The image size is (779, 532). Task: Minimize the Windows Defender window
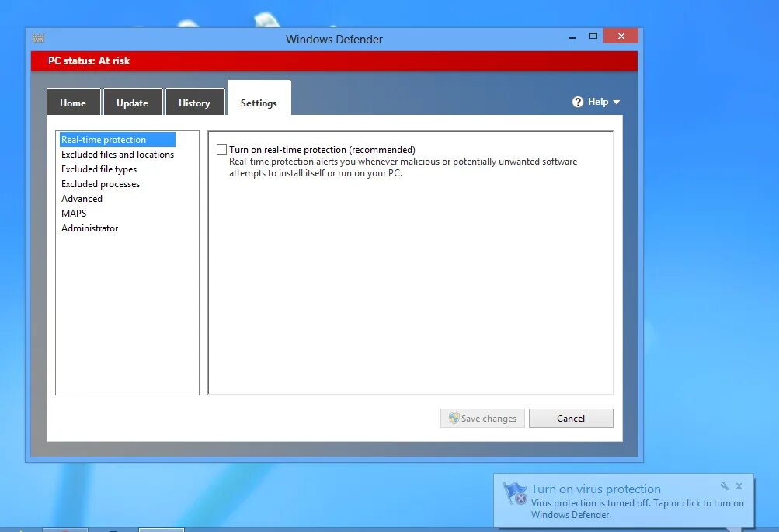point(572,37)
